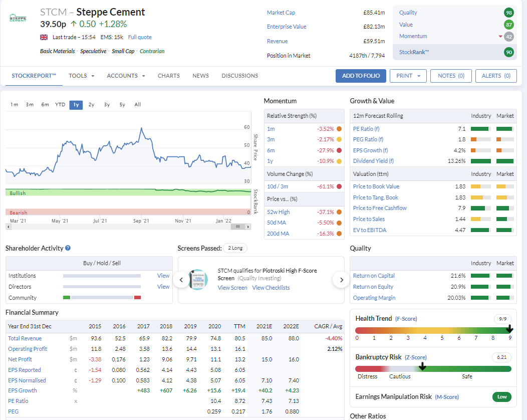The height and width of the screenshot is (420, 527).
Task: Open the Charts tab
Action: (x=169, y=76)
